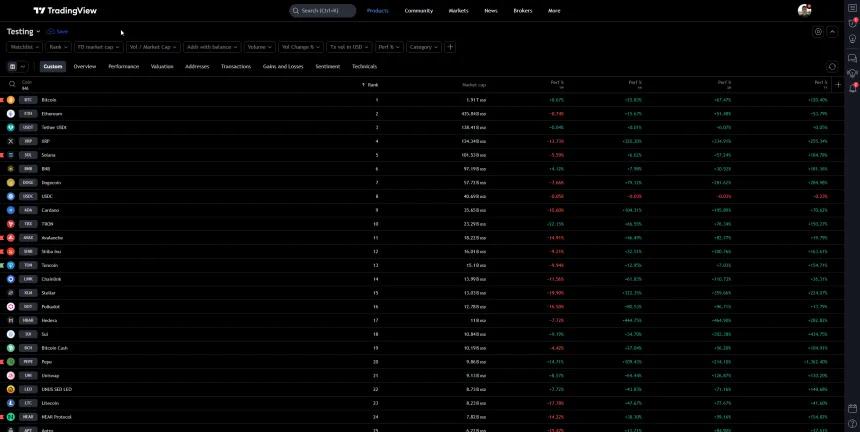This screenshot has height=432, width=860.
Task: Click the Bitcoin coin logo
Action: point(11,100)
